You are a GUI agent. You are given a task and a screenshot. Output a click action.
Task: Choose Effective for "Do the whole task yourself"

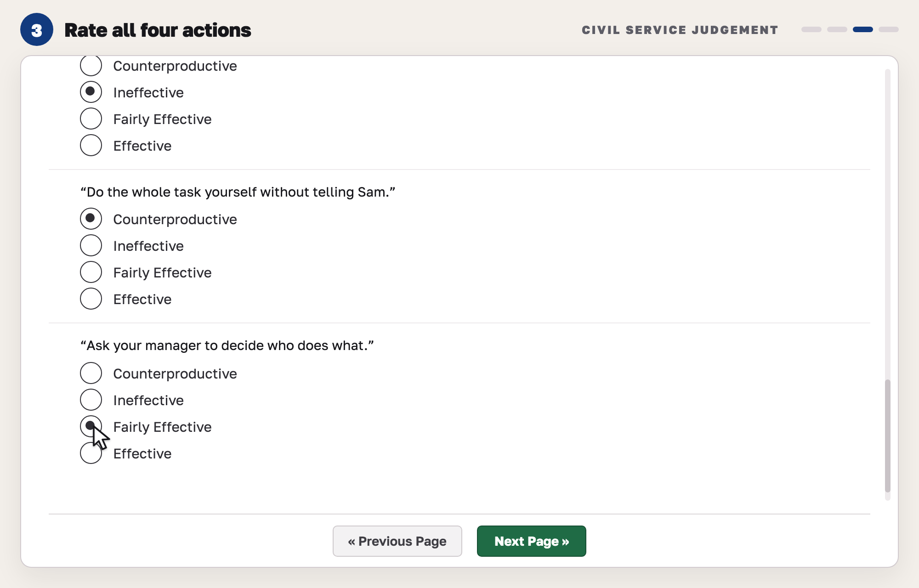tap(91, 299)
